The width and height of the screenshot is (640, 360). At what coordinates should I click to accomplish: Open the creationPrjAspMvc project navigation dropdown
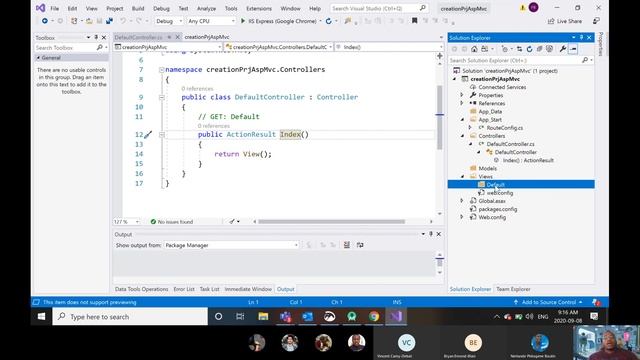point(168,47)
